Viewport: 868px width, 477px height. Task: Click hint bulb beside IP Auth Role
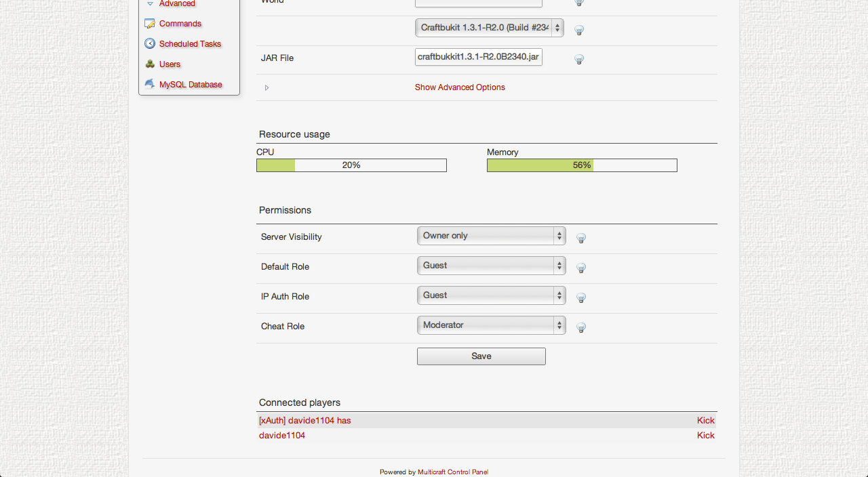(581, 297)
